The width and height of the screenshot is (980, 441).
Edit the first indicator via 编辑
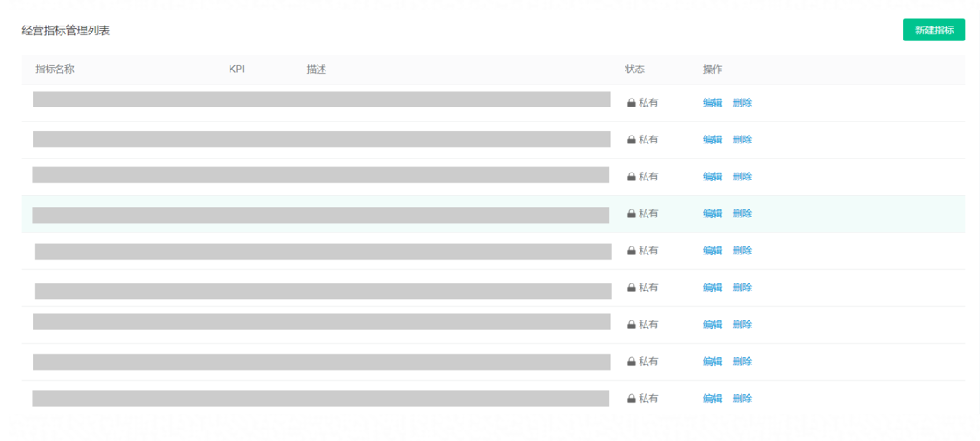pyautogui.click(x=713, y=103)
